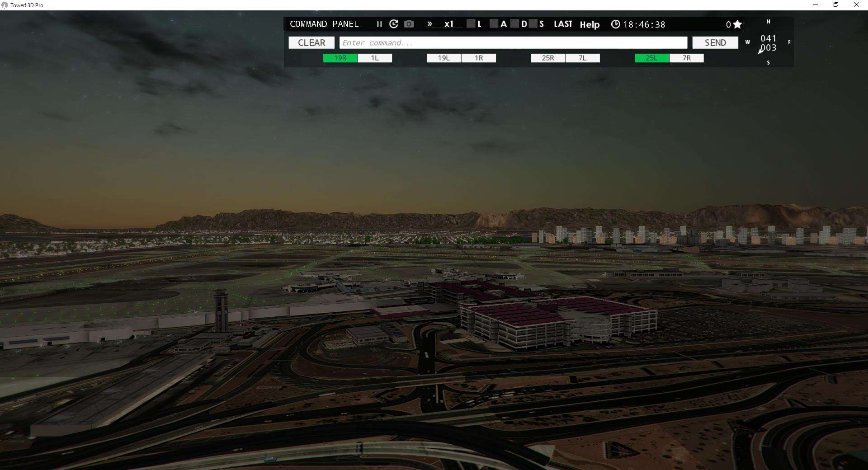Click the clock icon beside the time display
This screenshot has width=868, height=470.
pyautogui.click(x=616, y=24)
